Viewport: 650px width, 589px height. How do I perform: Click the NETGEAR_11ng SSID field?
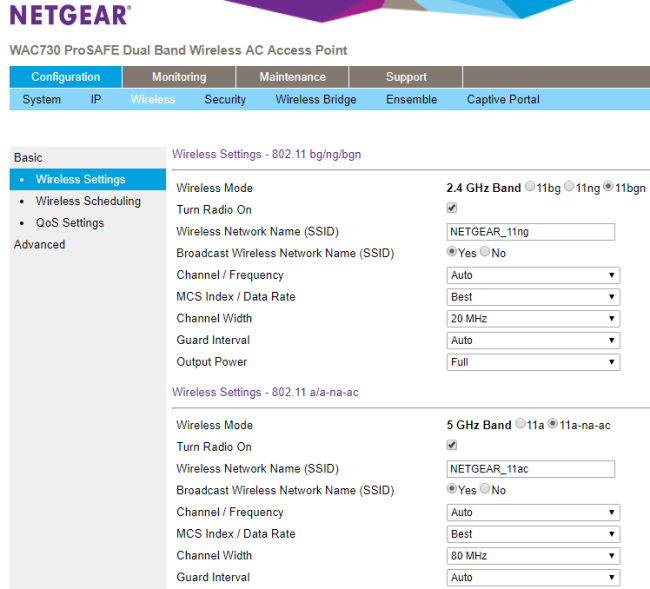click(x=531, y=232)
